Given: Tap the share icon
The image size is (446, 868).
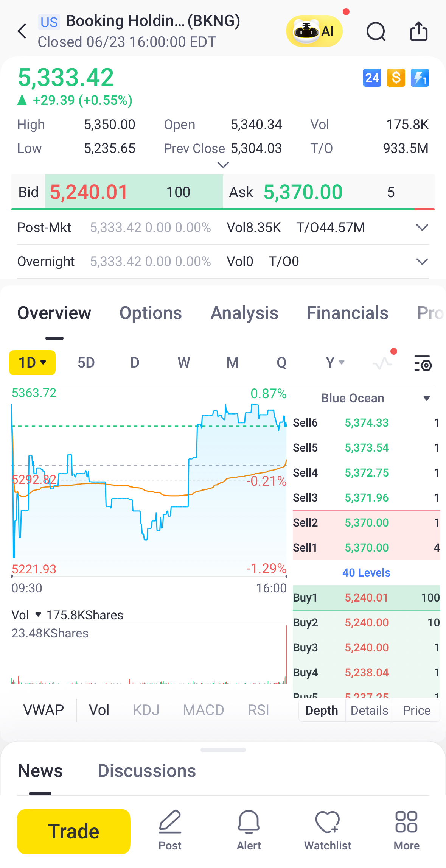Looking at the screenshot, I should point(419,31).
